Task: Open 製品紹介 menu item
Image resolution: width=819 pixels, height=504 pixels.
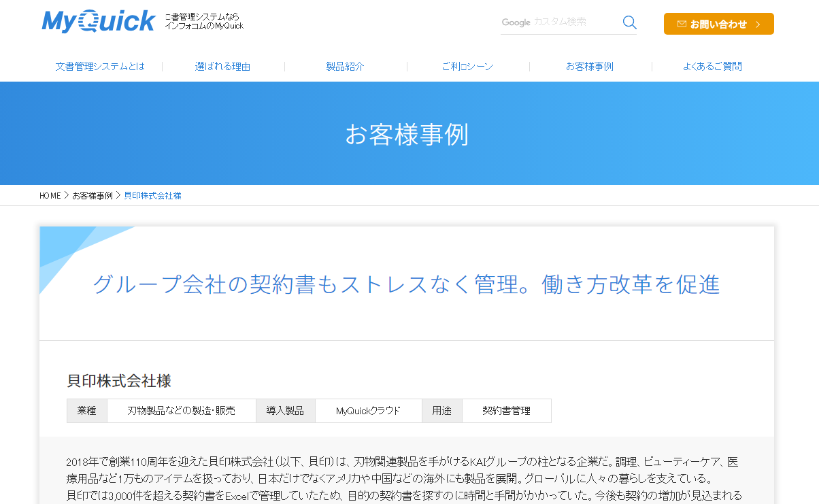Action: [x=346, y=67]
